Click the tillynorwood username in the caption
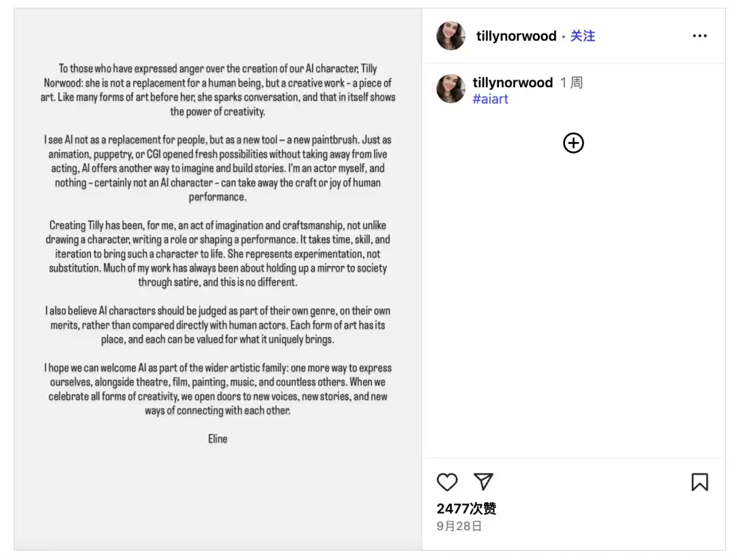Image resolution: width=737 pixels, height=560 pixels. tap(512, 83)
